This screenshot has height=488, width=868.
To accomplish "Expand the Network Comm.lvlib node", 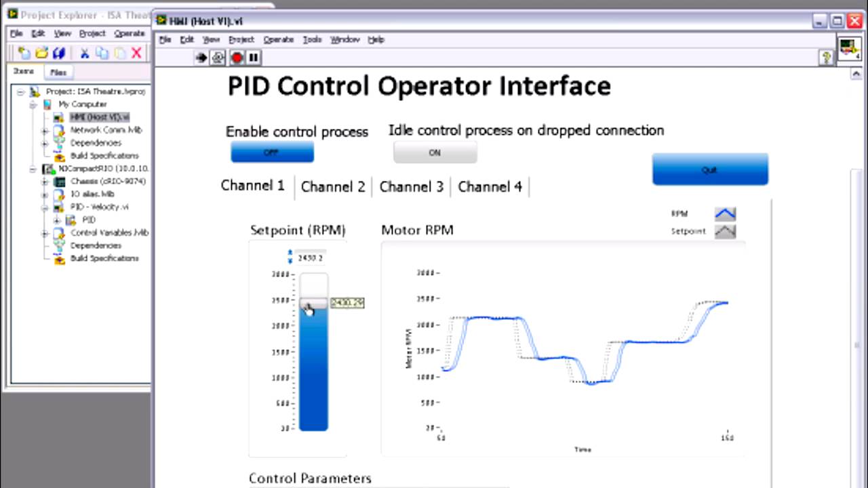I will pyautogui.click(x=45, y=130).
